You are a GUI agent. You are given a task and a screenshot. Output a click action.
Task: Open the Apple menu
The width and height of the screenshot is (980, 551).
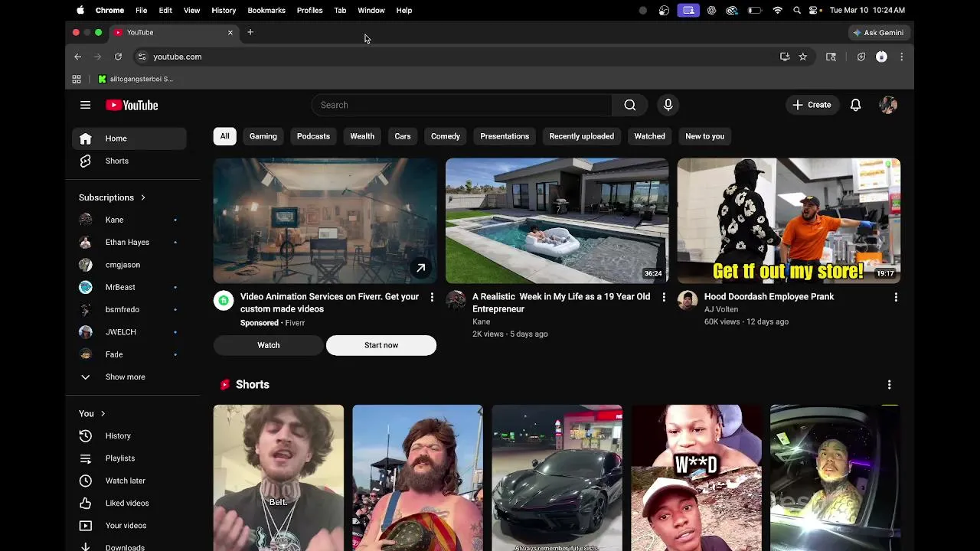coord(80,10)
